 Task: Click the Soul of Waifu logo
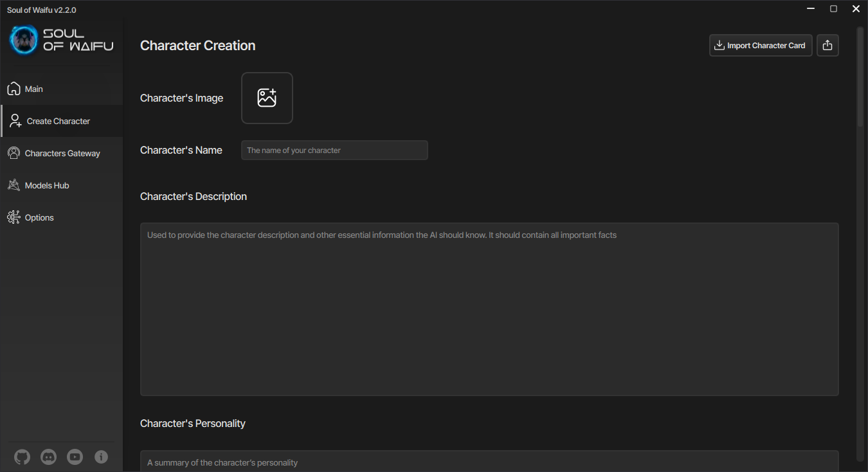point(62,40)
